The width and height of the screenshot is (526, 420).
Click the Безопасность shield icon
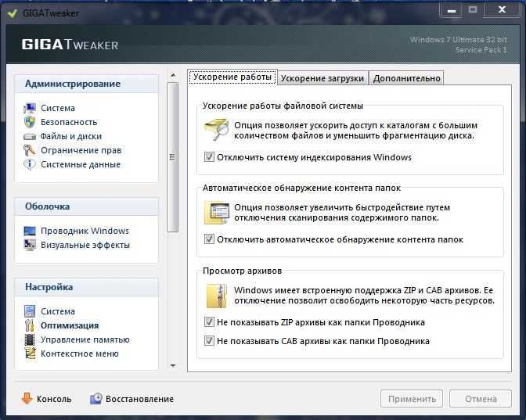[30, 122]
